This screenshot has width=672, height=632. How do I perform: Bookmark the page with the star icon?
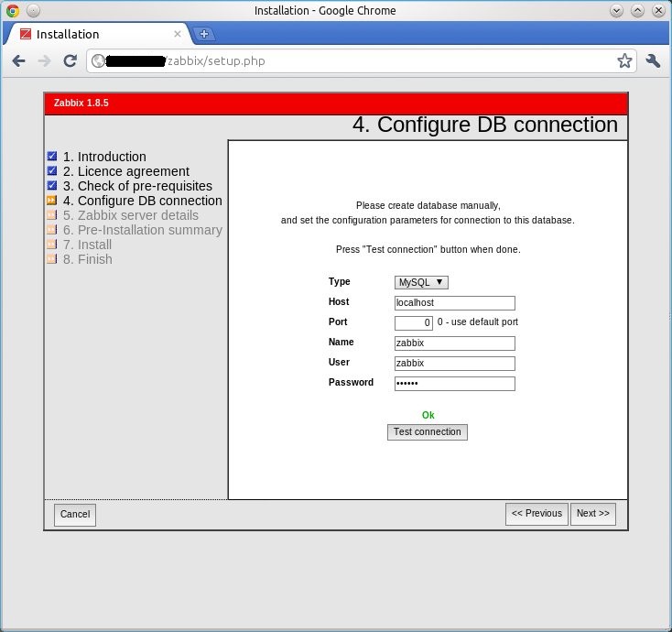click(624, 60)
